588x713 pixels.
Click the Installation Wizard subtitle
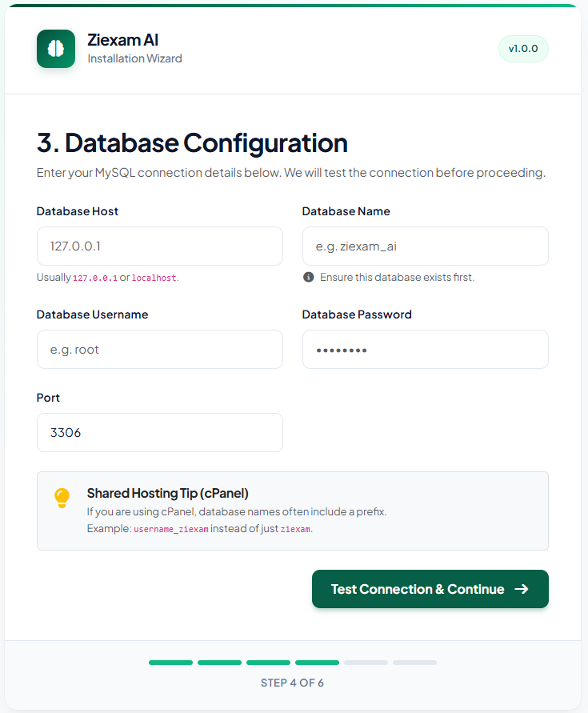tap(134, 58)
